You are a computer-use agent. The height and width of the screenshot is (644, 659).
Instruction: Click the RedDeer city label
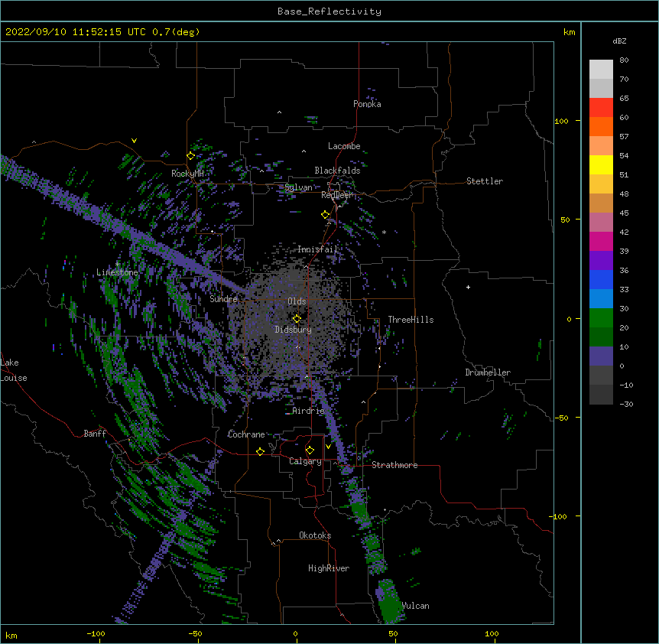click(336, 195)
